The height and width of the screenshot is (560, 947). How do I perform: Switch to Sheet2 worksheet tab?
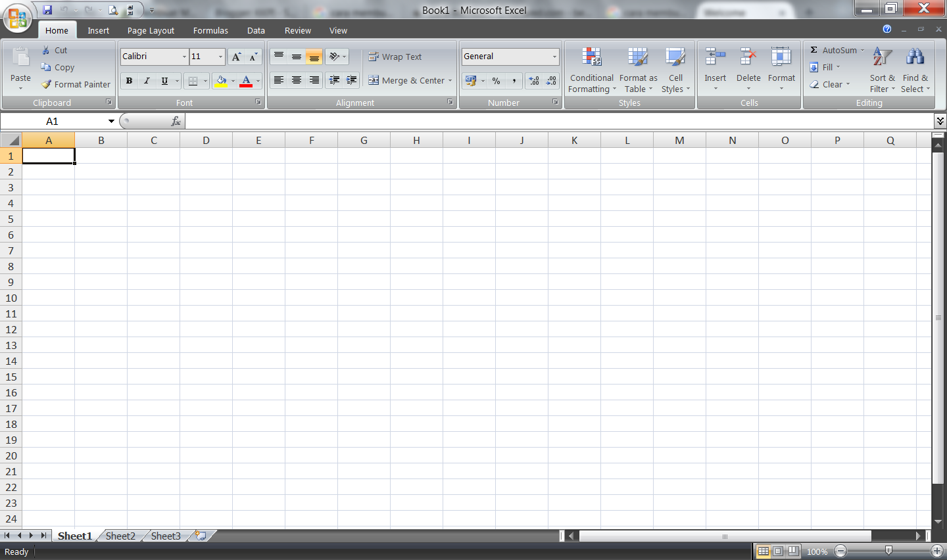coord(120,536)
